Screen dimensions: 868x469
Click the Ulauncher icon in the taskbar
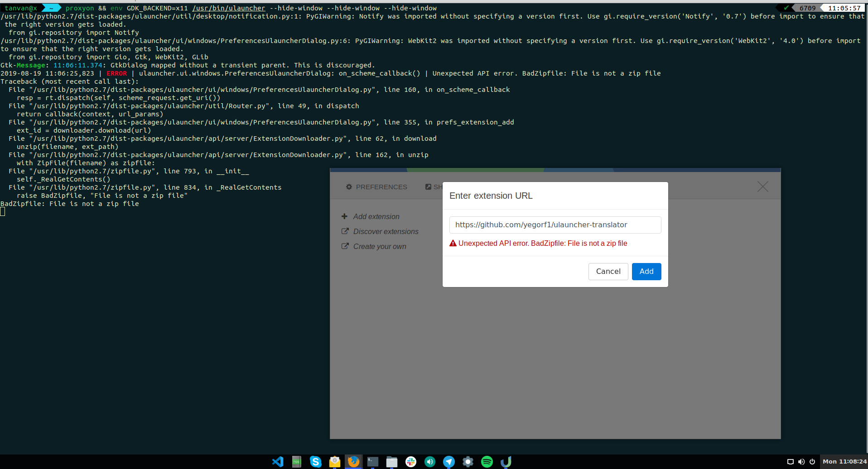pos(506,461)
